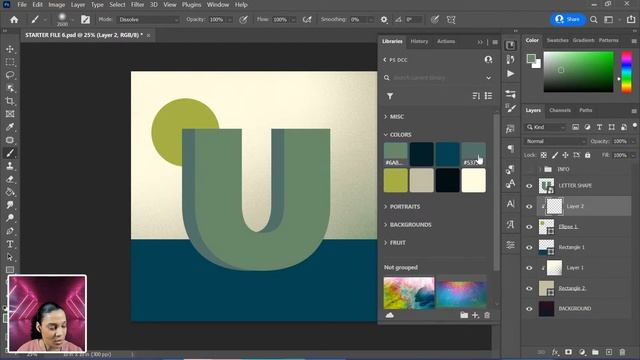Open the Window menu
Viewport: 640px width, 360px height.
click(218, 5)
